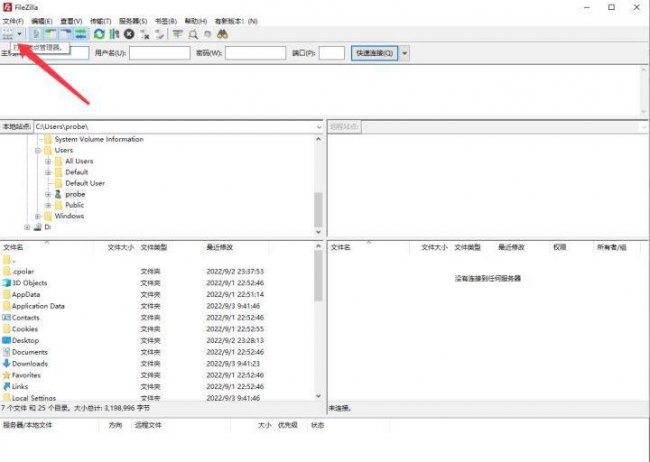The image size is (650, 462).
Task: Select the Links folder icon
Action: pos(6,387)
